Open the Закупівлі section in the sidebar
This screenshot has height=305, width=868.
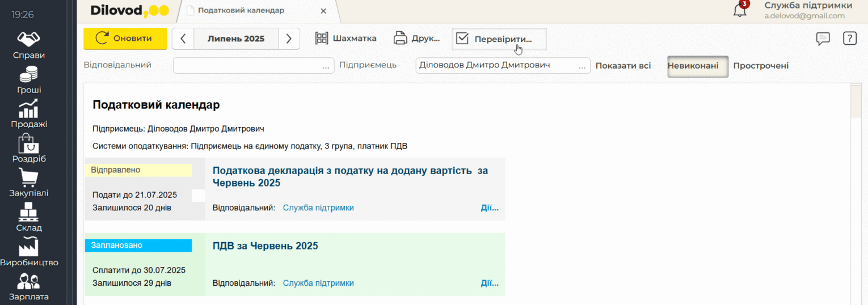click(29, 183)
